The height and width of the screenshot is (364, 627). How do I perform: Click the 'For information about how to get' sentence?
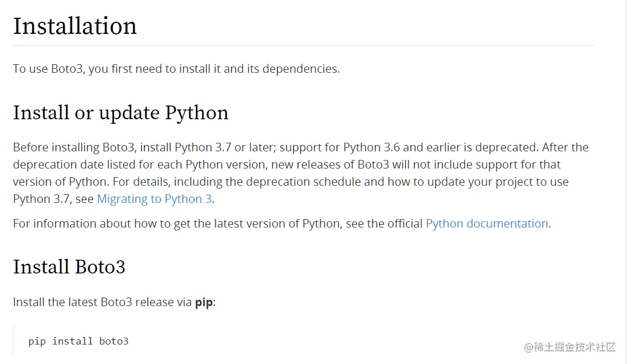tap(282, 223)
